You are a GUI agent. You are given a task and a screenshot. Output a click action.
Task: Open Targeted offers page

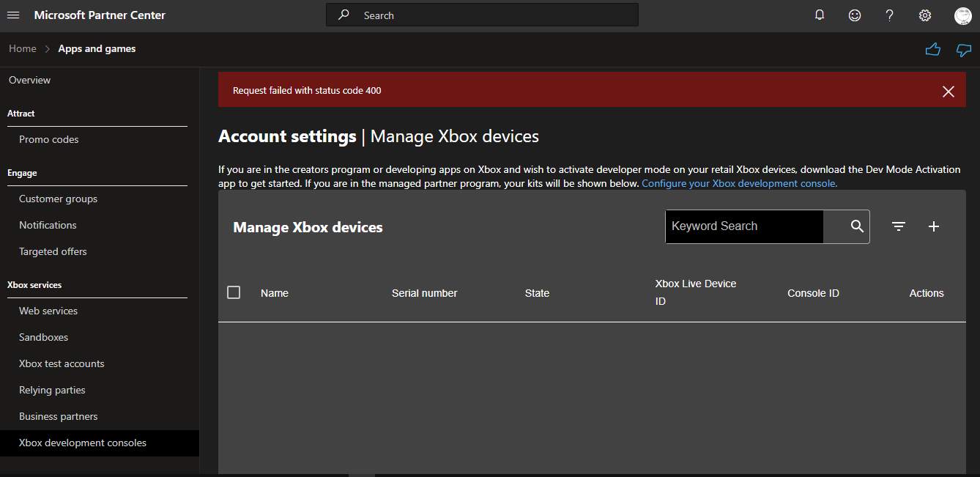click(53, 251)
